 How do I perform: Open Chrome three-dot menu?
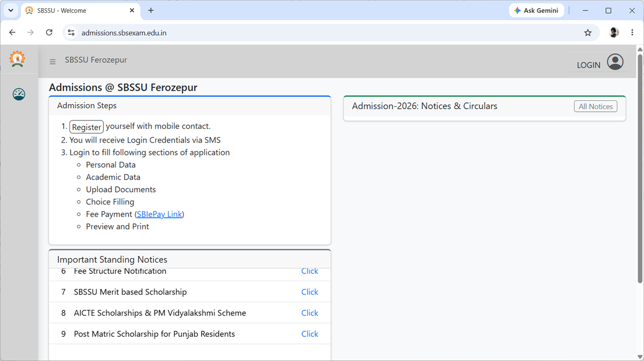coord(632,32)
